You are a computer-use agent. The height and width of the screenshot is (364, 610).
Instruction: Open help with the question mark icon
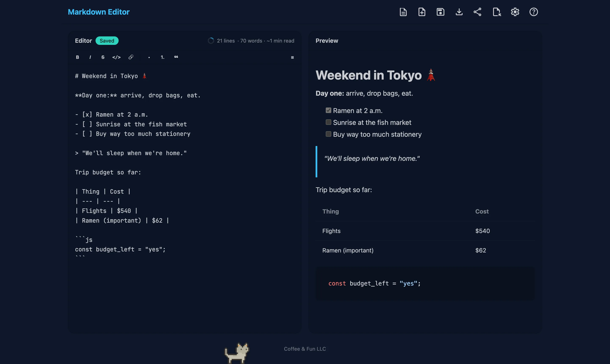click(x=534, y=12)
